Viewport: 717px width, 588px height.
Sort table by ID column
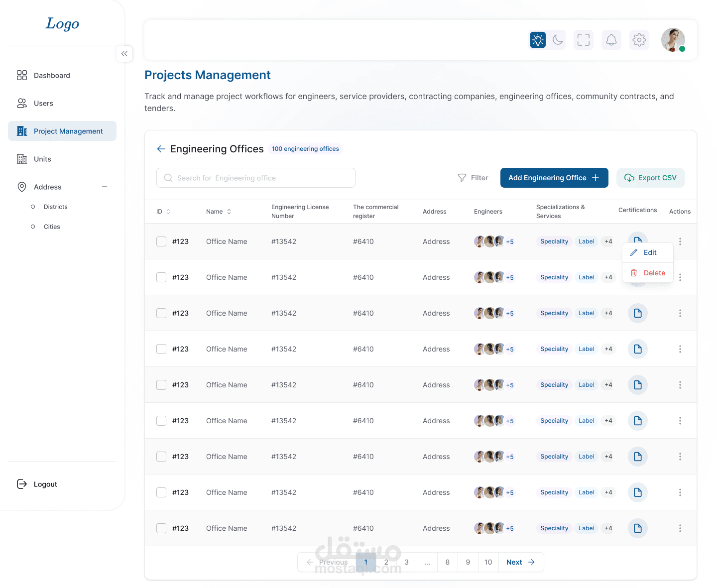[x=168, y=212]
